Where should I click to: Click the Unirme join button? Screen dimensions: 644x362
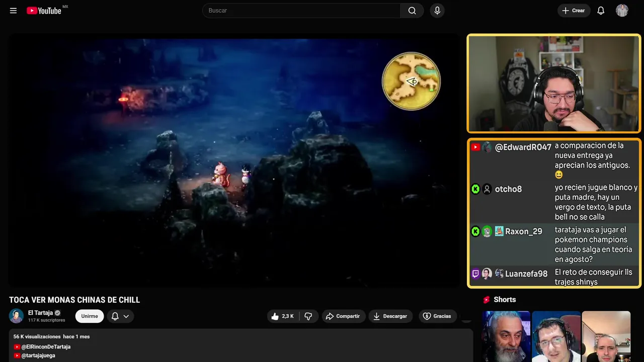[x=90, y=316]
